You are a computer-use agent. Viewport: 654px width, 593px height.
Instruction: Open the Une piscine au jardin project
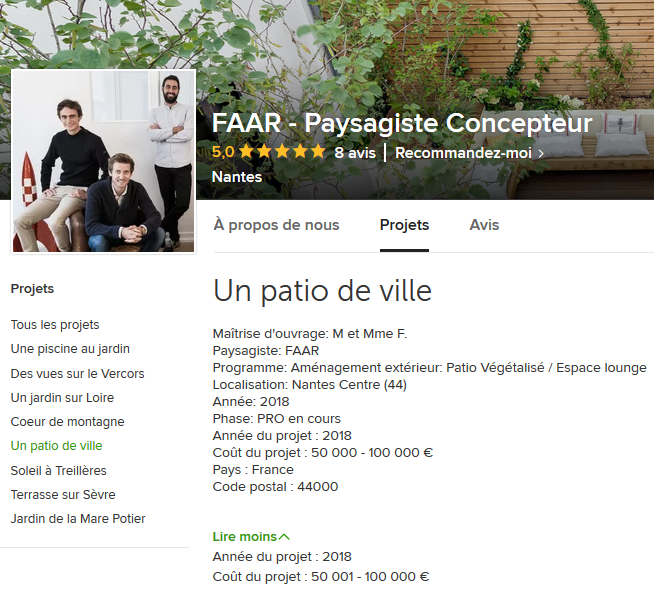70,349
